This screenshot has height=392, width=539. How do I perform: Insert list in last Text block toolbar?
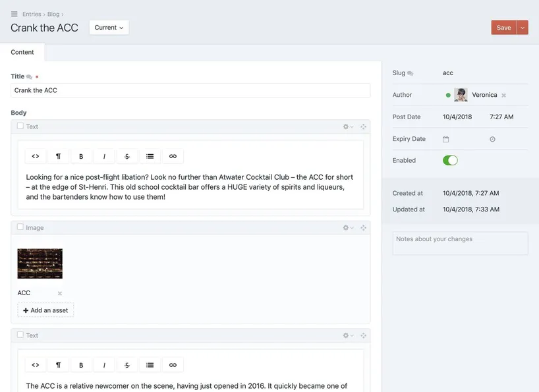coord(150,365)
